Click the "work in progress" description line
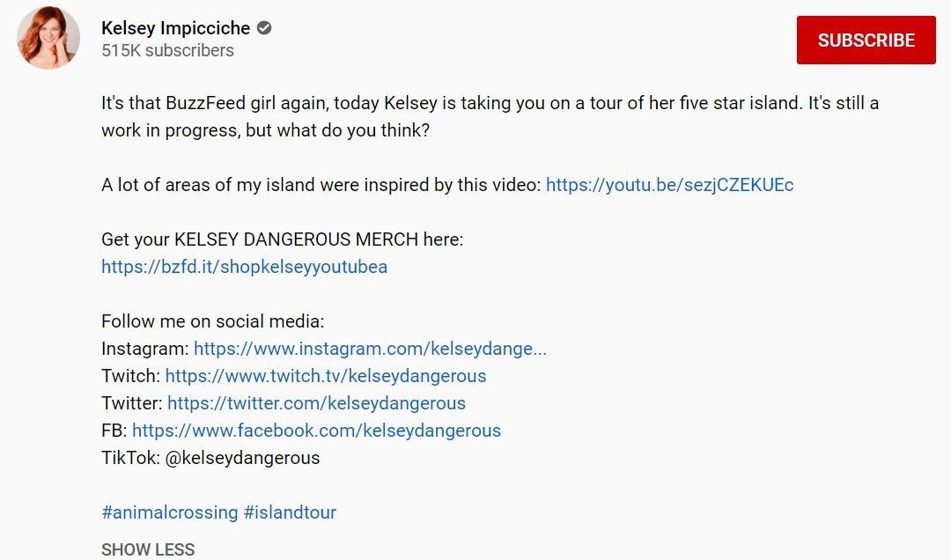Image resolution: width=951 pixels, height=560 pixels. (265, 130)
